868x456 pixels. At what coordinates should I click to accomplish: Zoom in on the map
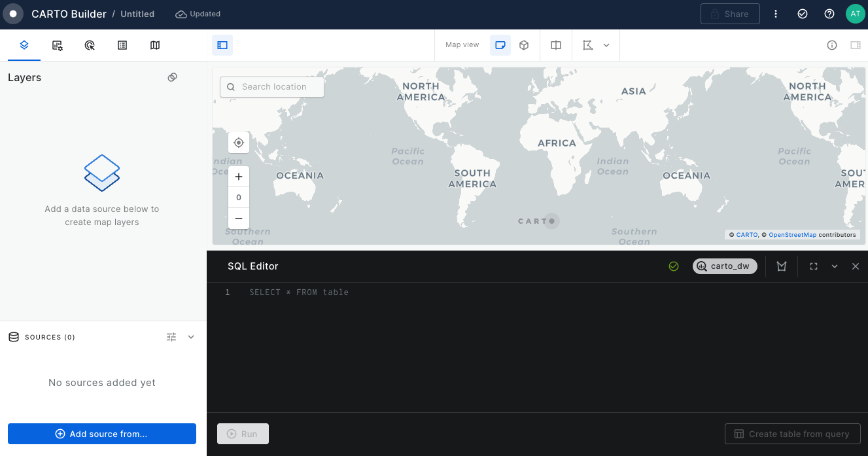tap(239, 177)
